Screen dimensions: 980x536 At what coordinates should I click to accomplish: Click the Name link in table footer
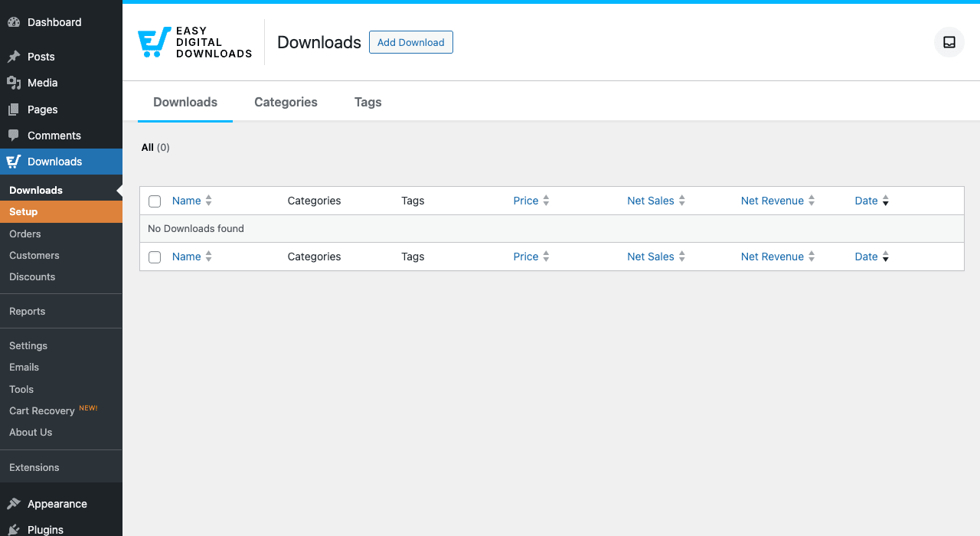click(x=186, y=257)
